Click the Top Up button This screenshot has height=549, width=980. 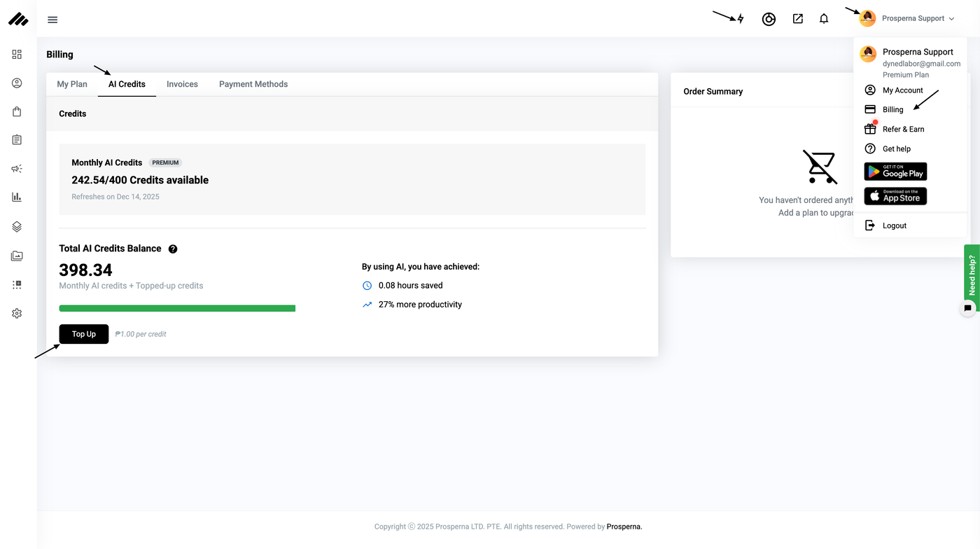(84, 334)
